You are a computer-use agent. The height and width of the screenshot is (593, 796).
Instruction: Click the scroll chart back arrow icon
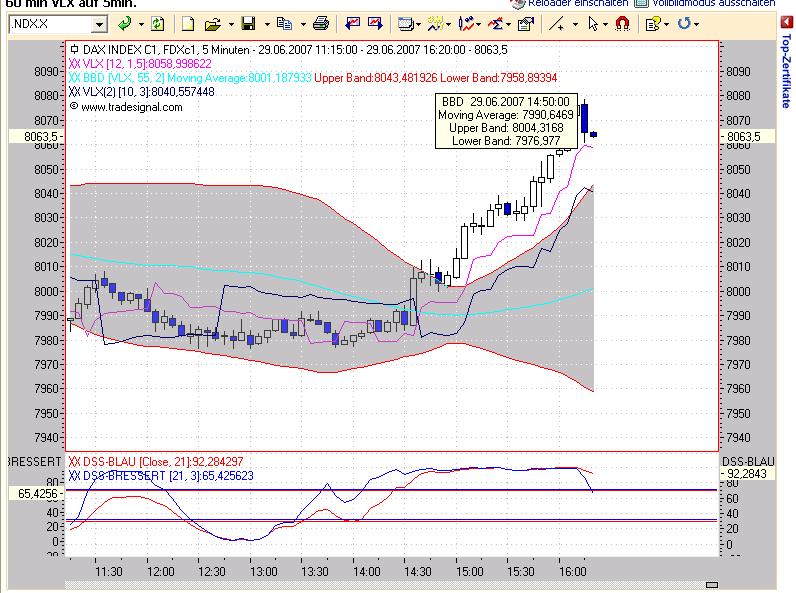pyautogui.click(x=352, y=23)
